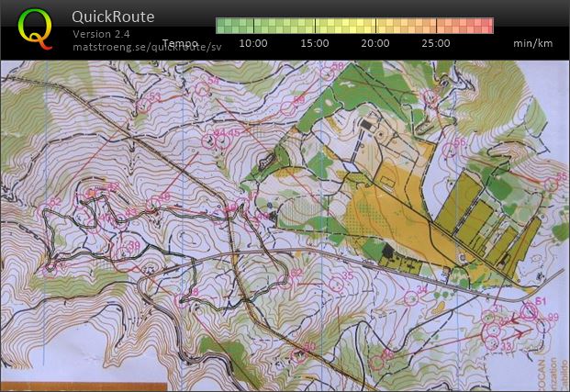
Task: Select control circle 36 on the map
Action: tap(376, 363)
